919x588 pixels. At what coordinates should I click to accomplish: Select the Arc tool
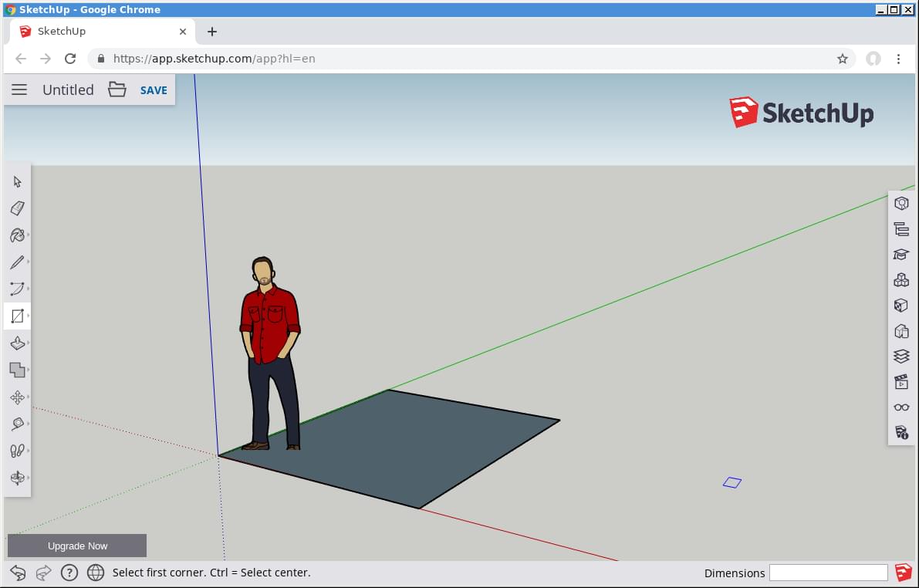(17, 289)
